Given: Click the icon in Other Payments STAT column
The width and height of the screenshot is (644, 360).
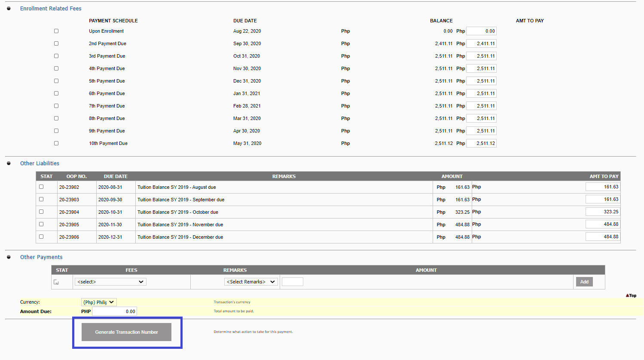Looking at the screenshot, I should pos(56,282).
